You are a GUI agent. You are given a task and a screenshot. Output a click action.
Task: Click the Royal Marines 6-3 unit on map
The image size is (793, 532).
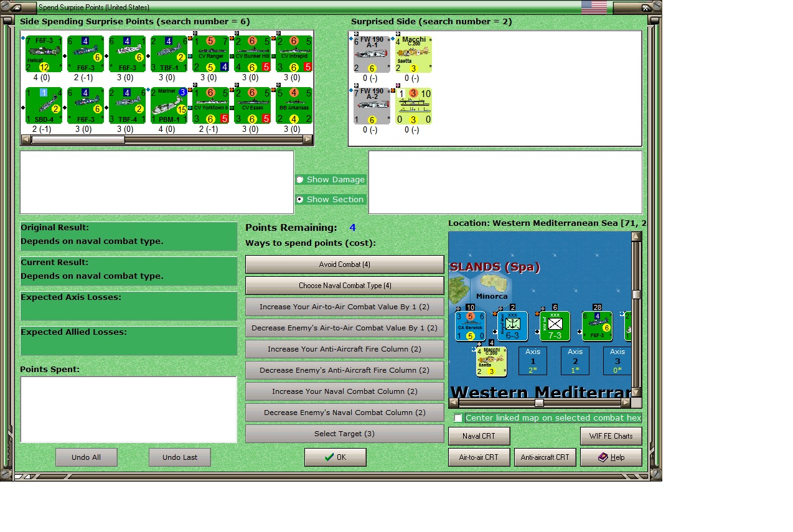point(513,327)
